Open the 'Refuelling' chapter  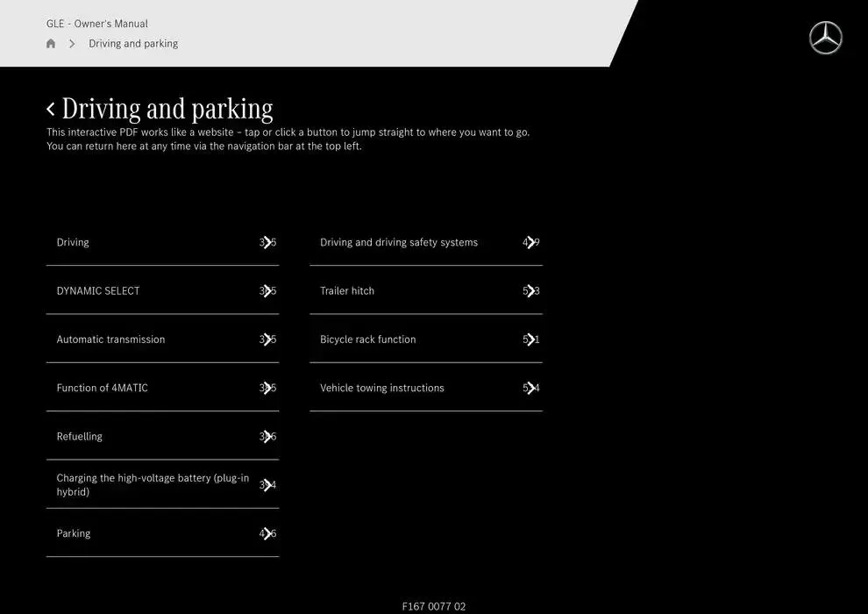coord(80,437)
